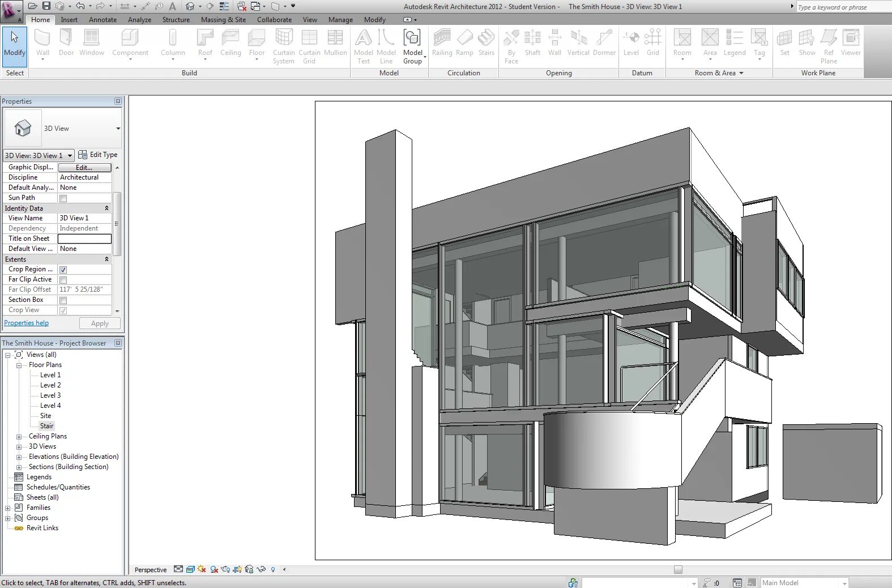892x588 pixels.
Task: Click the Reveal Hidden Elements lightbulb icon
Action: click(x=273, y=569)
